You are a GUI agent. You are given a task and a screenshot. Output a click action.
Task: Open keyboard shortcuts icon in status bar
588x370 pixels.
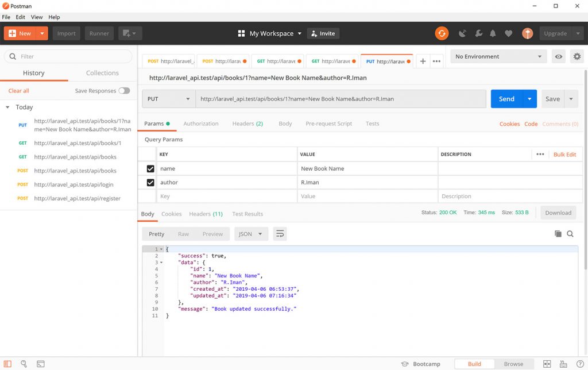(x=563, y=364)
